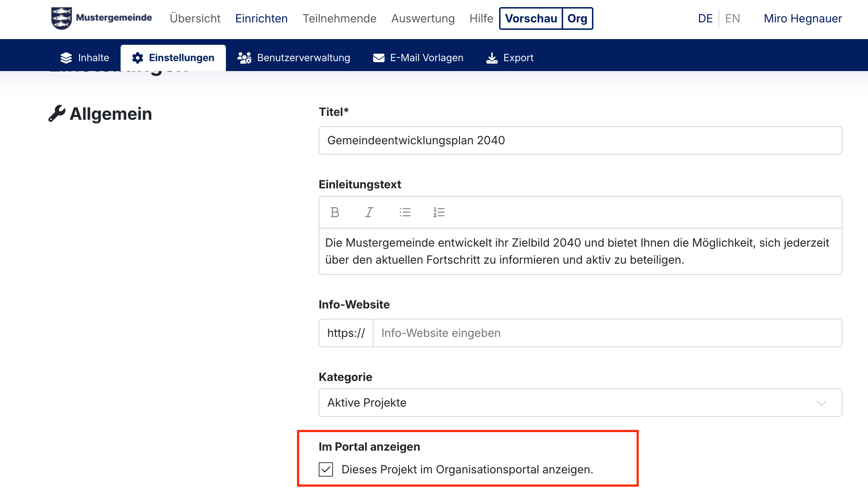Viewport: 868px width, 489px height.
Task: Insert a bulleted list
Action: (405, 212)
